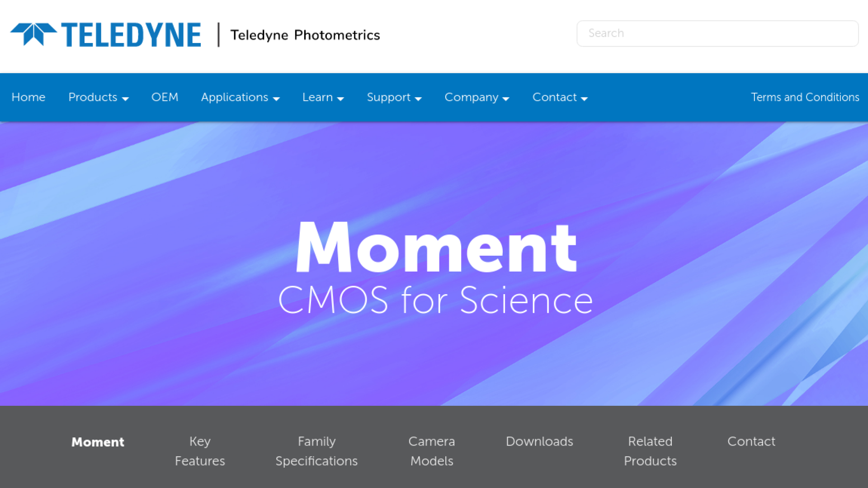This screenshot has height=488, width=868.
Task: Click the Teledyne Photometrics brand text
Action: coord(305,35)
